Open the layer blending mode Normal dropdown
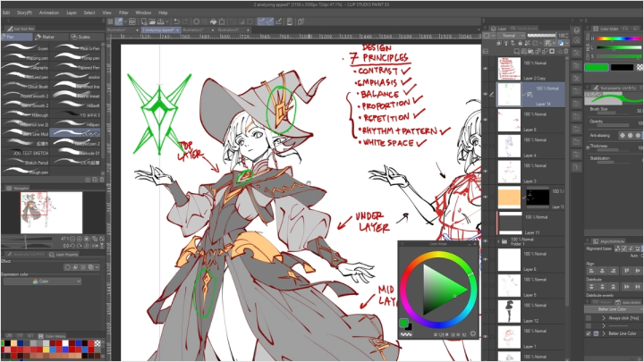This screenshot has width=644, height=362. 512,36
